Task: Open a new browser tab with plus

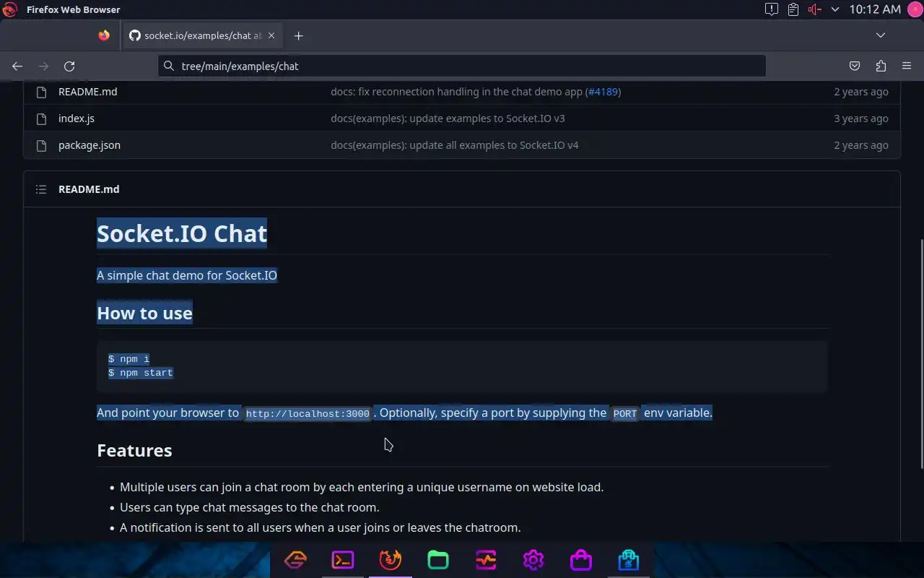Action: 298,35
